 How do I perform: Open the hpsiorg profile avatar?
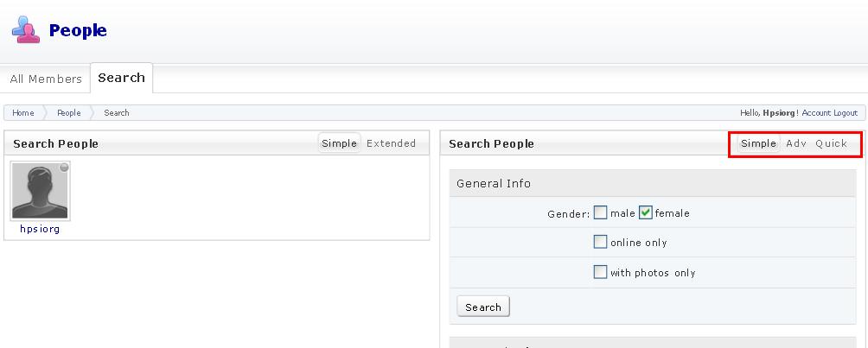point(40,191)
